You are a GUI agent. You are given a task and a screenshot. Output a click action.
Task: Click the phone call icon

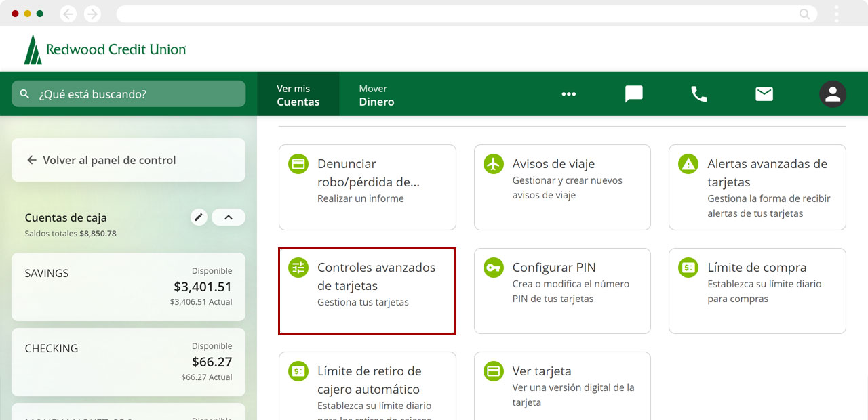coord(698,94)
